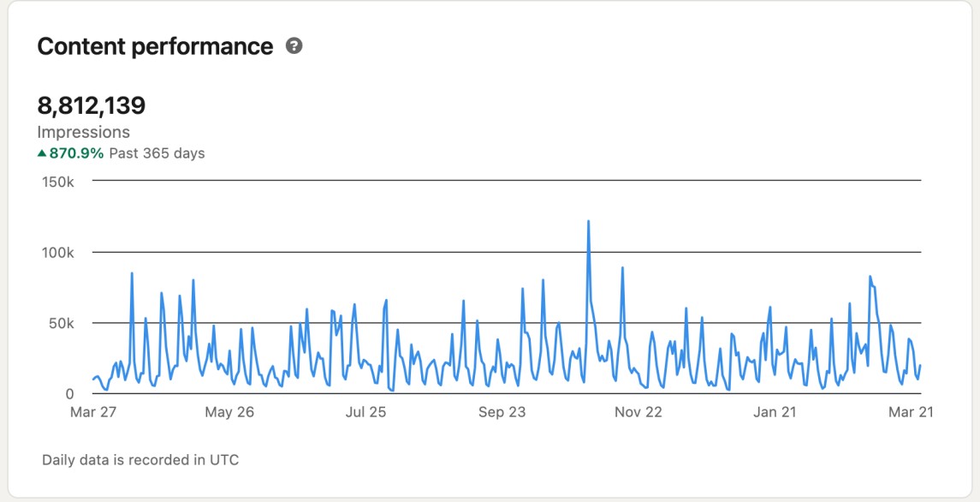Viewport: 980px width, 502px height.
Task: Click the Content performance heading
Action: pyautogui.click(x=155, y=46)
